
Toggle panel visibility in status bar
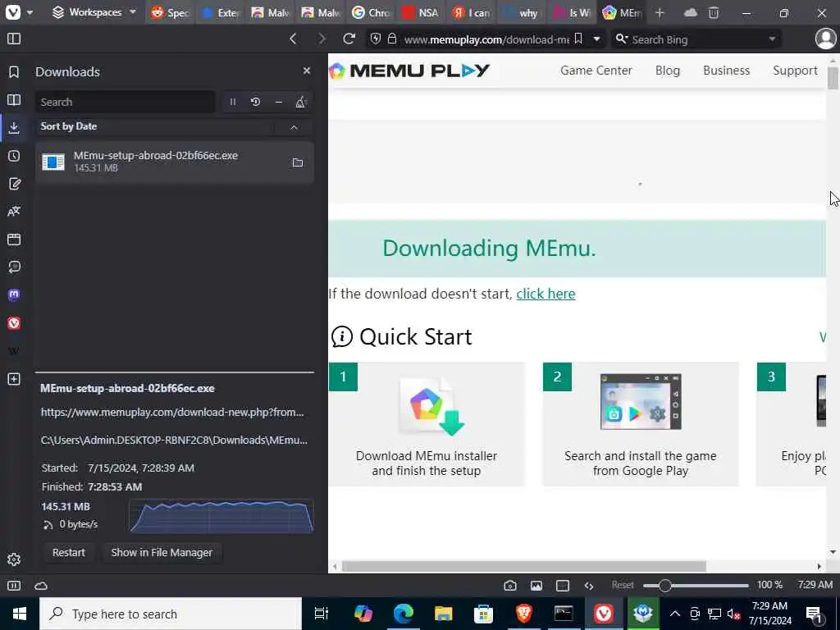pos(14,586)
